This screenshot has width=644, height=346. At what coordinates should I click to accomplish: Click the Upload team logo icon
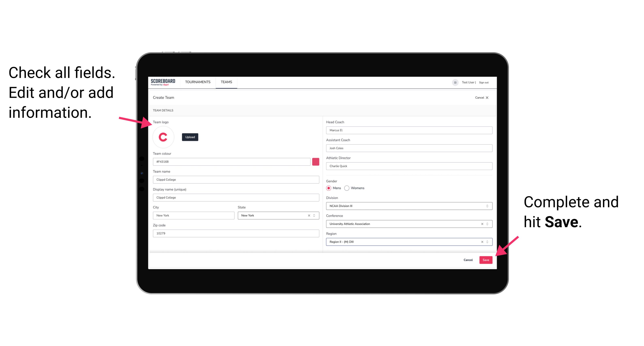pyautogui.click(x=190, y=137)
